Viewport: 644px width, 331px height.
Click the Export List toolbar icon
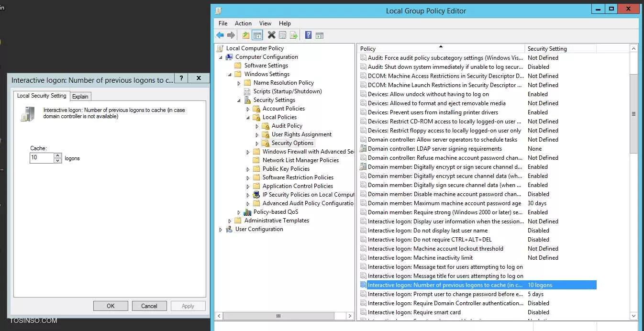[x=294, y=35]
